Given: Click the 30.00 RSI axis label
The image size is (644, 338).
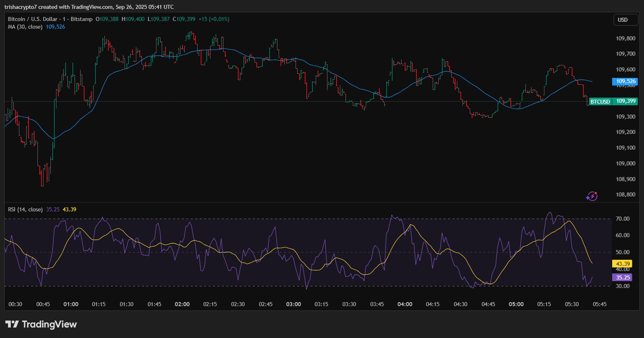Looking at the screenshot, I should 623,286.
